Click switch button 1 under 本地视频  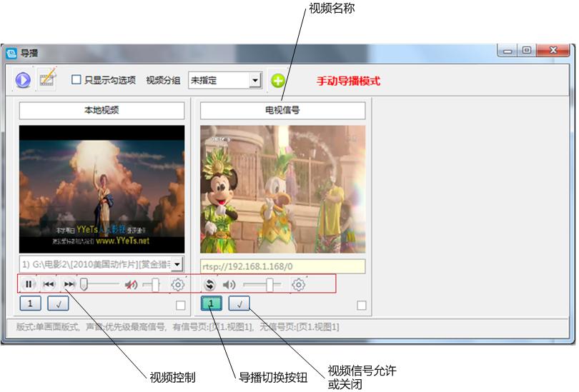click(x=30, y=303)
